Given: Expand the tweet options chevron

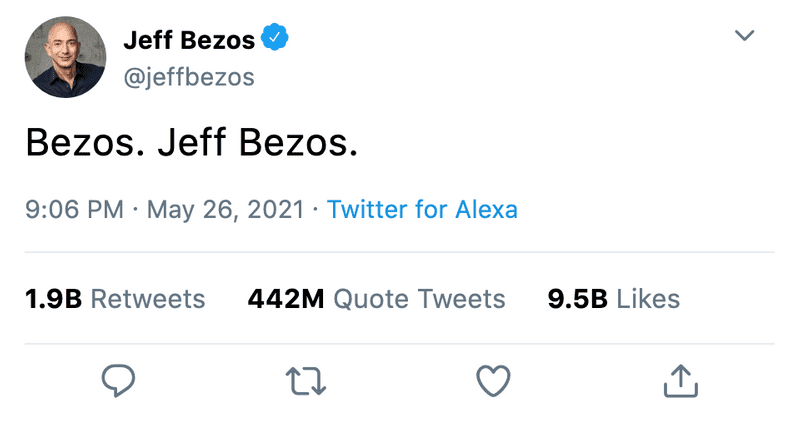Looking at the screenshot, I should [744, 36].
